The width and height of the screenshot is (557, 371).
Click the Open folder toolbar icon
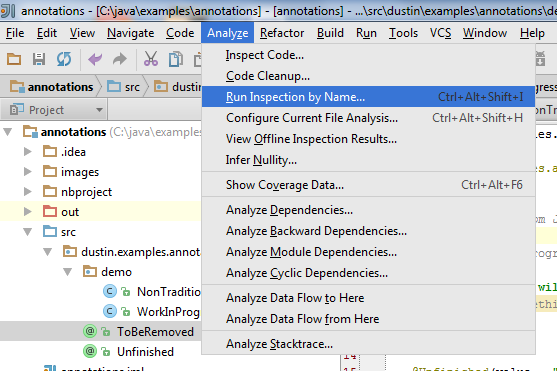pos(14,59)
